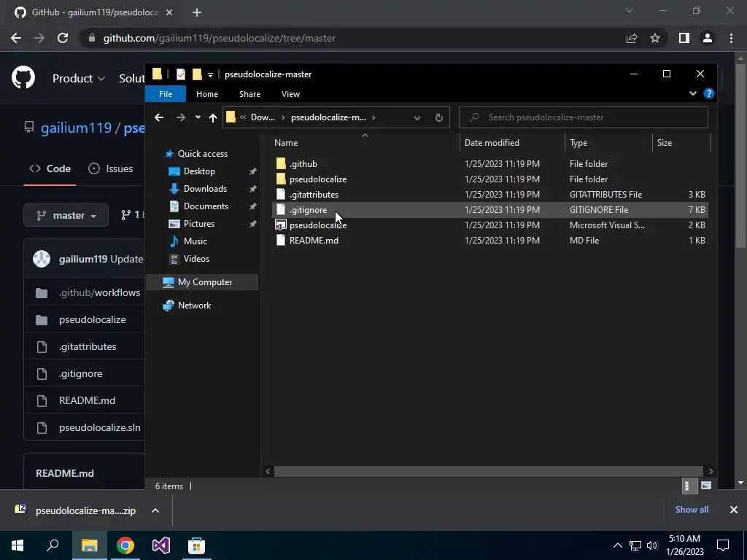Open the File tab in Explorer ribbon

coord(166,94)
